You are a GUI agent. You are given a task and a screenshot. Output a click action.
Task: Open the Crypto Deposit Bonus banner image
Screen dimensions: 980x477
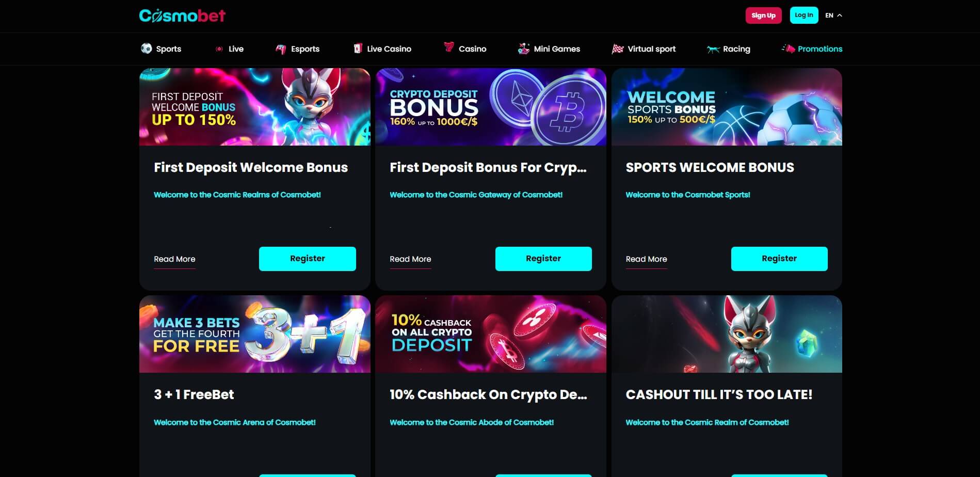click(491, 107)
